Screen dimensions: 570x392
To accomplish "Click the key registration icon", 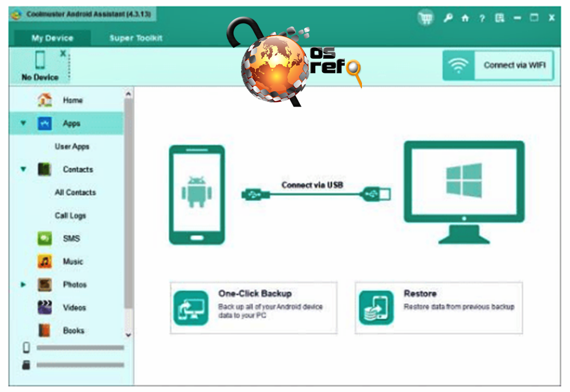I will click(x=448, y=18).
